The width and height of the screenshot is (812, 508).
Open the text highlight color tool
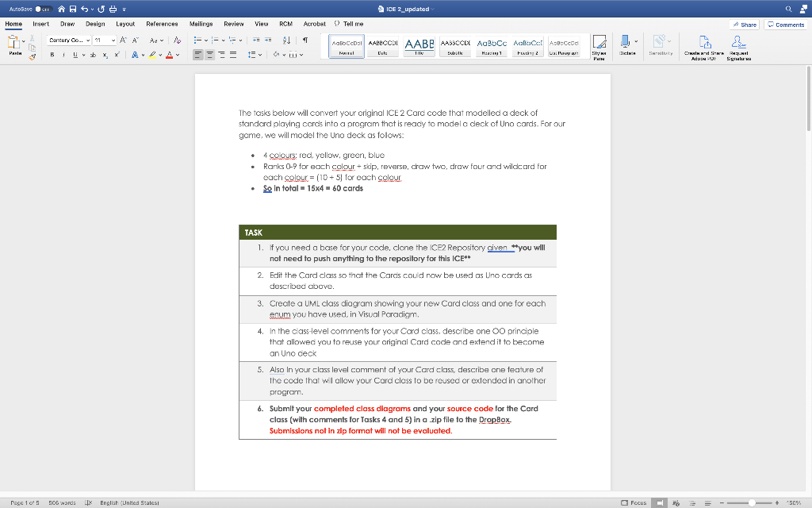[151, 54]
